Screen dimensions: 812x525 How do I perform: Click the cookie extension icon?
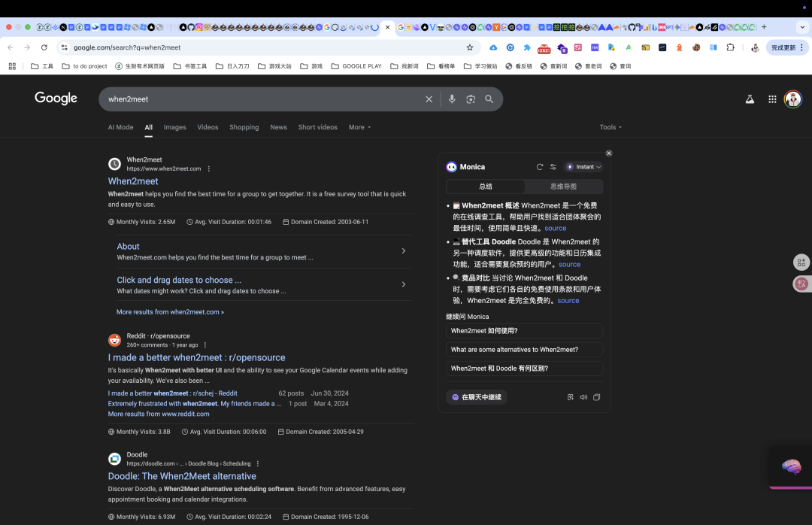(x=696, y=47)
